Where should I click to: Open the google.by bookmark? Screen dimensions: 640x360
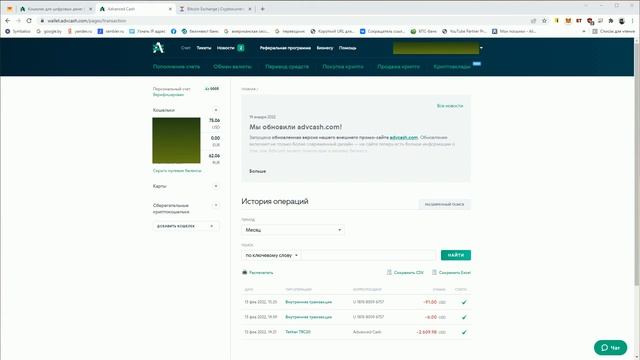[49, 31]
